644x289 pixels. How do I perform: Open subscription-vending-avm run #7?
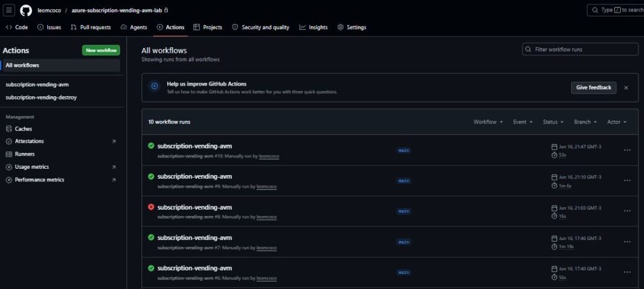pyautogui.click(x=195, y=237)
